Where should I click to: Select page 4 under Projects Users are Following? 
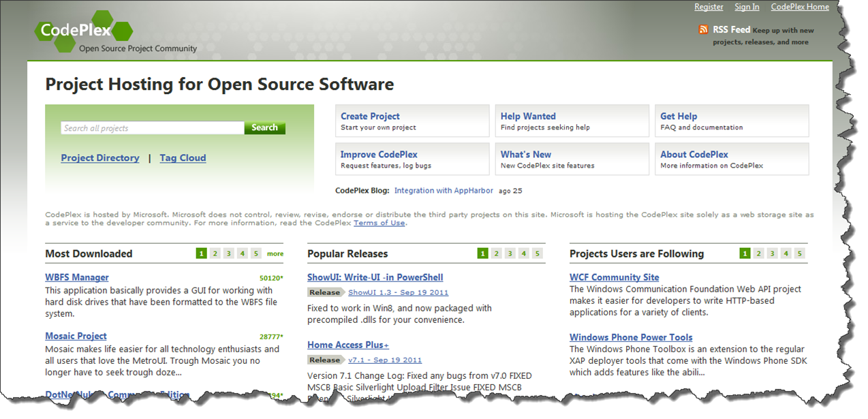click(786, 253)
